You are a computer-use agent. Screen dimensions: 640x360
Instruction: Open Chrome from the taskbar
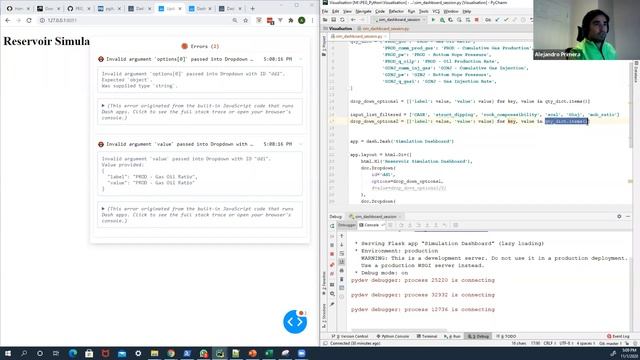[x=171, y=353]
